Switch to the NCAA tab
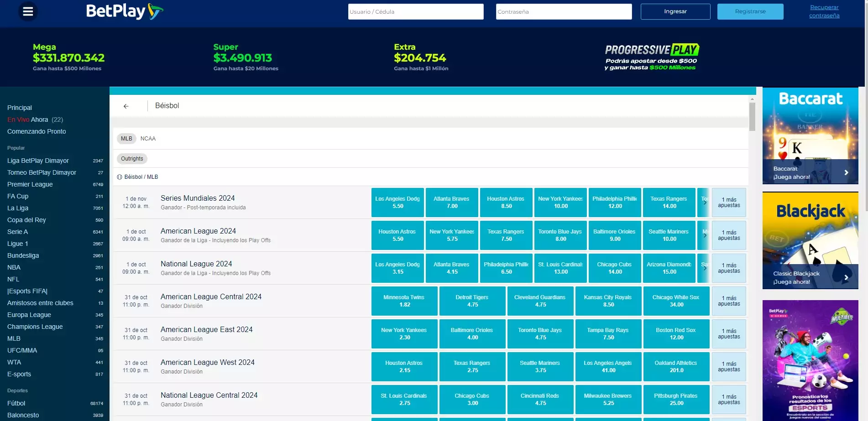This screenshot has width=868, height=421. coord(148,139)
